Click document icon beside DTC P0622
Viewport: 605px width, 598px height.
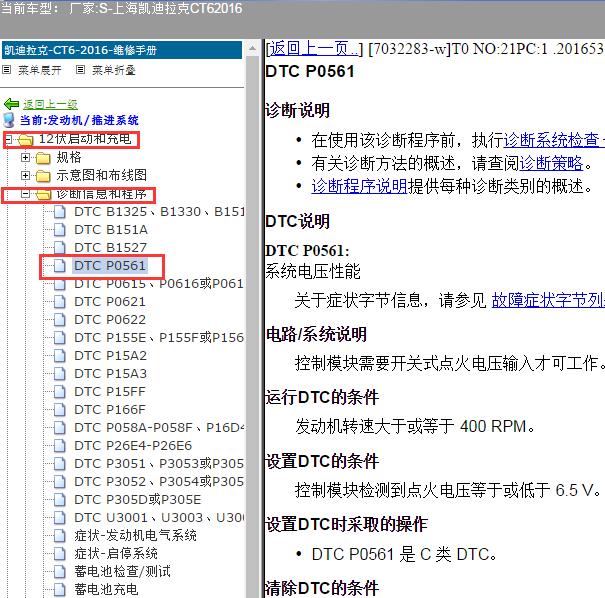click(x=59, y=319)
